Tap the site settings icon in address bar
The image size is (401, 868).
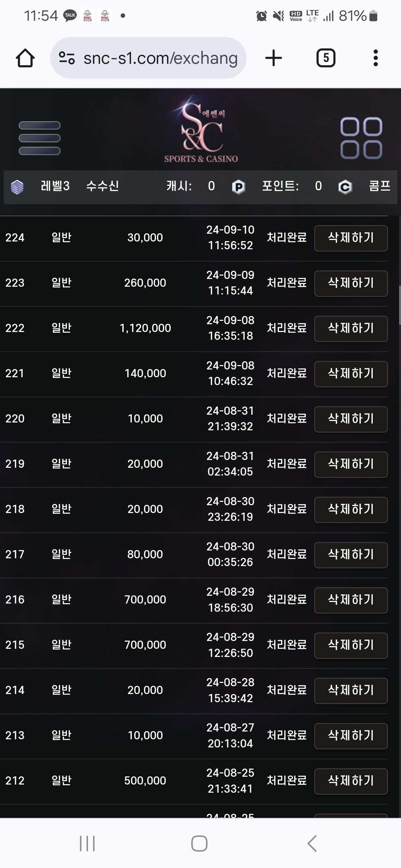(x=67, y=58)
